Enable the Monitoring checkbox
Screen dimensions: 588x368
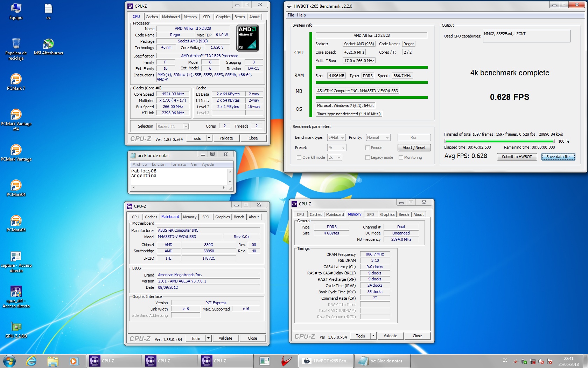401,157
